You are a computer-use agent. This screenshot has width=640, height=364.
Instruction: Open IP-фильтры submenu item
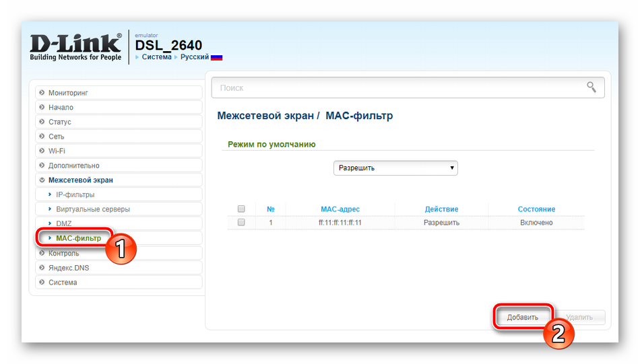pos(119,194)
